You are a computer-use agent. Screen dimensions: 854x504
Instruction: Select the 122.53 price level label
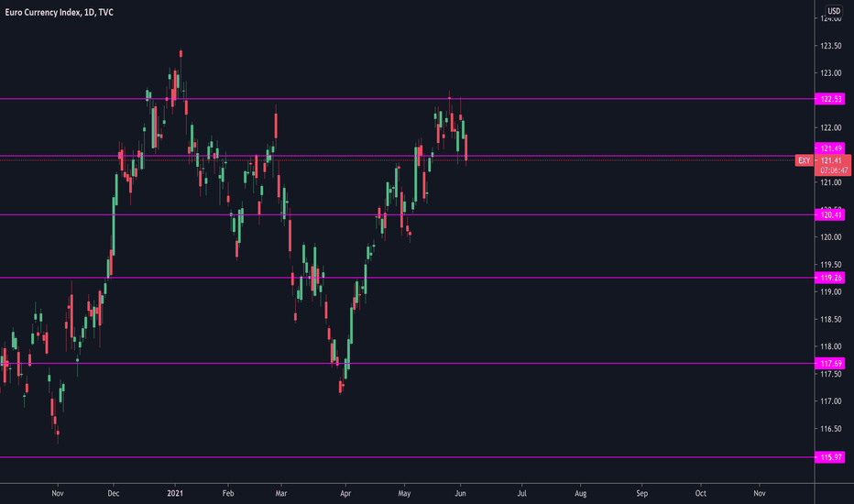tap(830, 99)
